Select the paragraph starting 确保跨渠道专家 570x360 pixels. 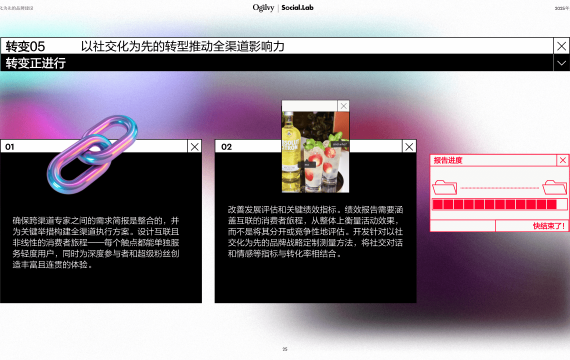[96, 243]
